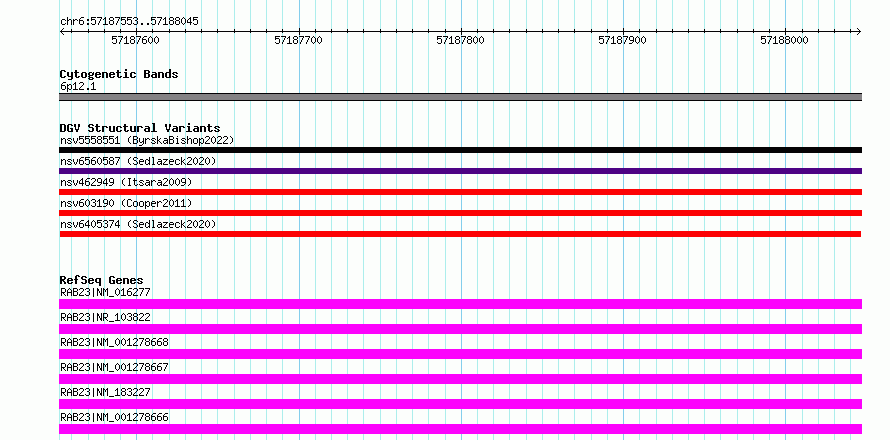Click the 57187700 ruler tick label

pos(298,40)
